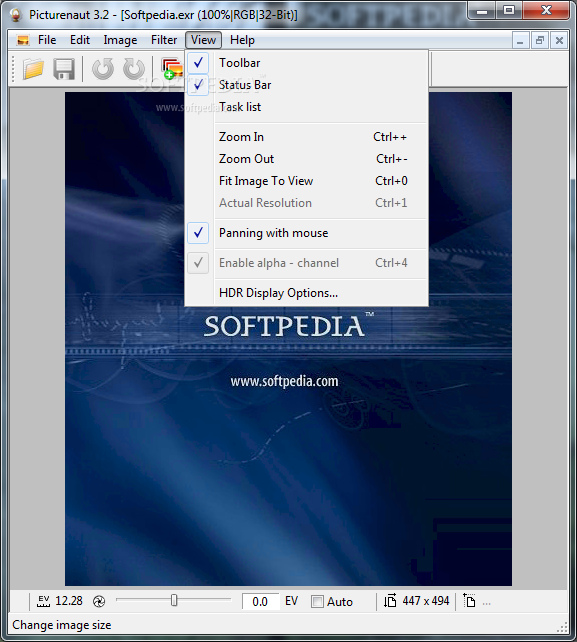
Task: Toggle the Toolbar menu option
Action: [306, 63]
